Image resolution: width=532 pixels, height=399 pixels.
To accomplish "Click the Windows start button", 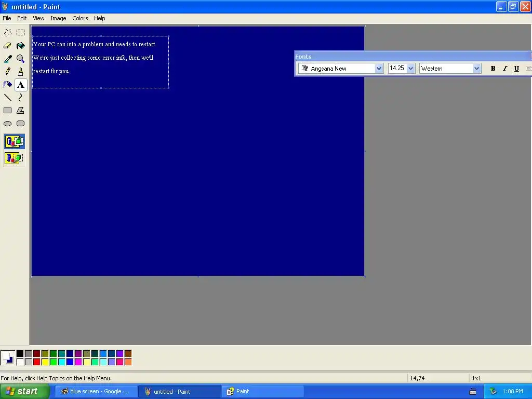I will pyautogui.click(x=25, y=392).
